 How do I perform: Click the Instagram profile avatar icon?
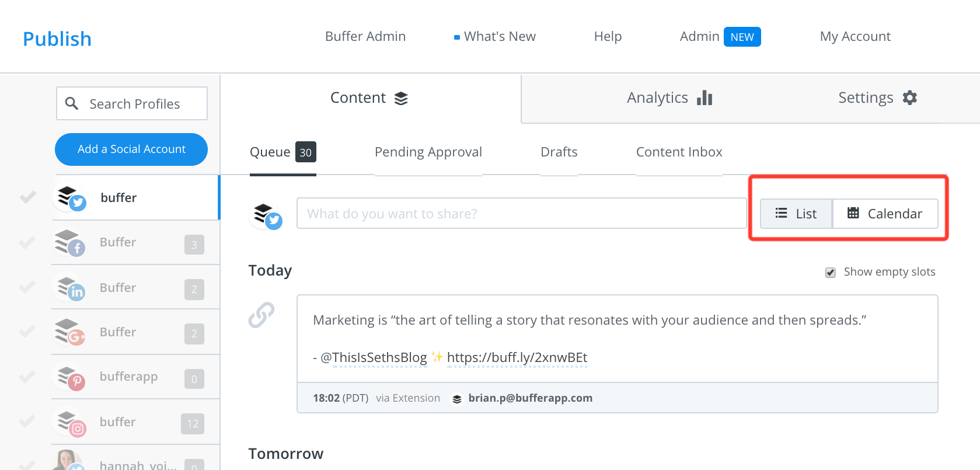click(69, 422)
